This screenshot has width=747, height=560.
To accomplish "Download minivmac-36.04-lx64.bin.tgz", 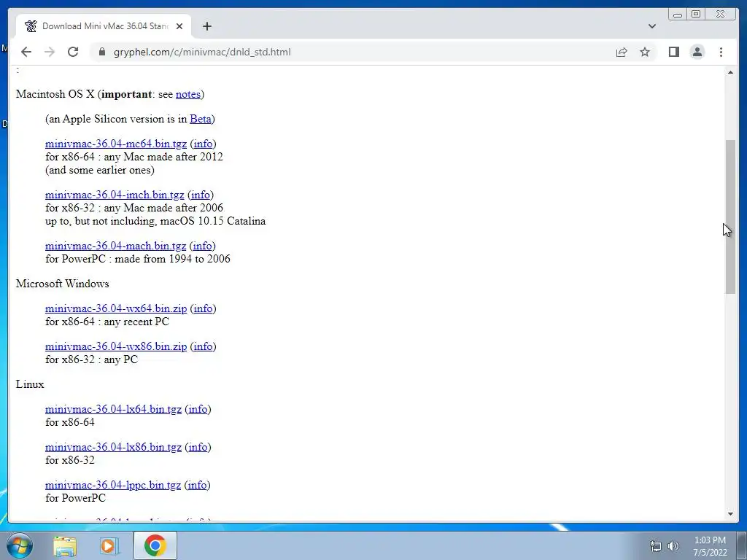I will click(x=113, y=409).
